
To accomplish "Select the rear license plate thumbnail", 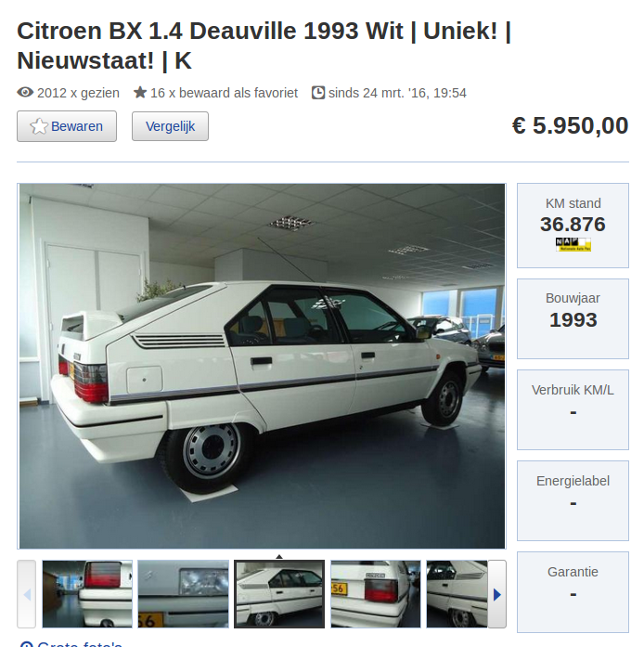I will (x=376, y=594).
